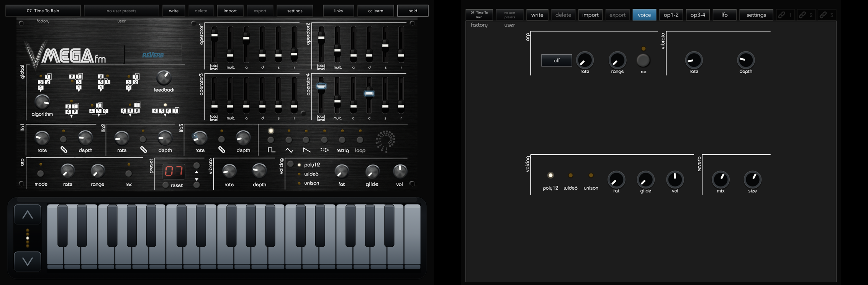The image size is (868, 285).
Task: Click the preset reset button
Action: pos(165,185)
